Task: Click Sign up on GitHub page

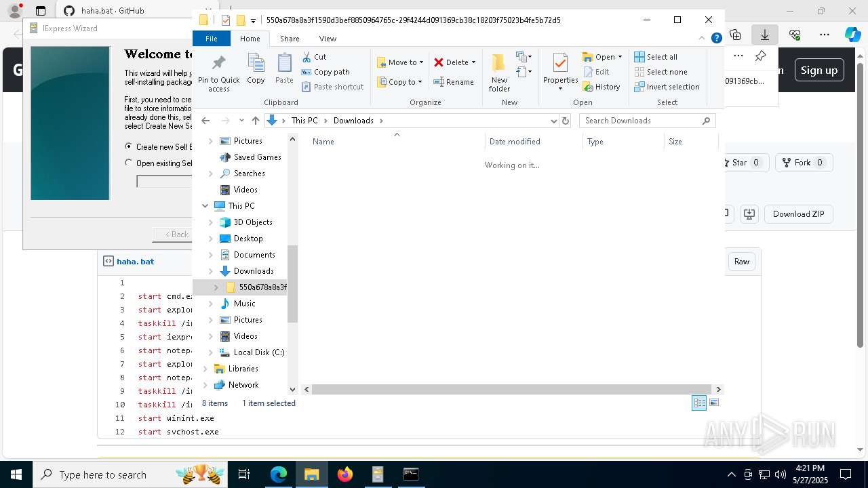Action: (818, 70)
